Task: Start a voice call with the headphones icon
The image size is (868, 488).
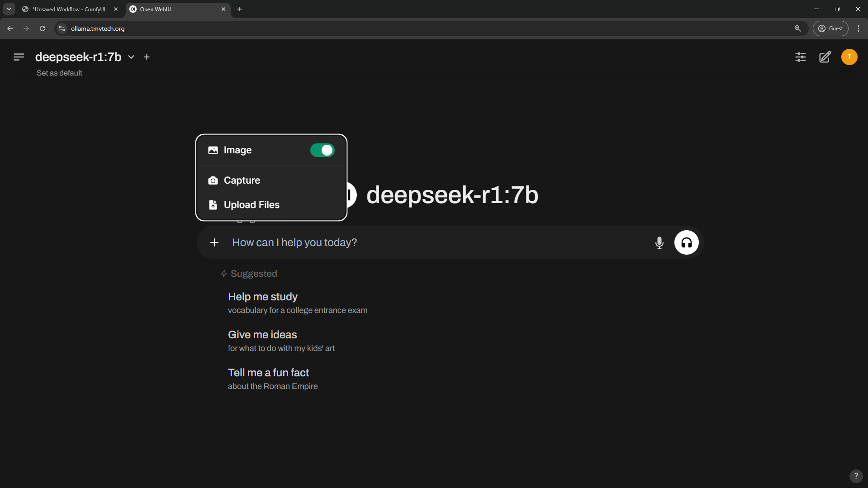Action: [x=686, y=242]
